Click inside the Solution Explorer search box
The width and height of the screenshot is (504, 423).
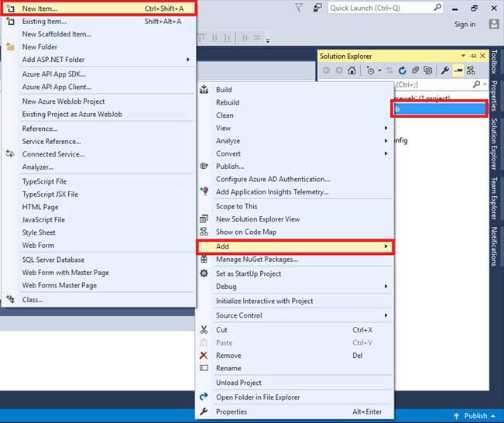pyautogui.click(x=433, y=84)
